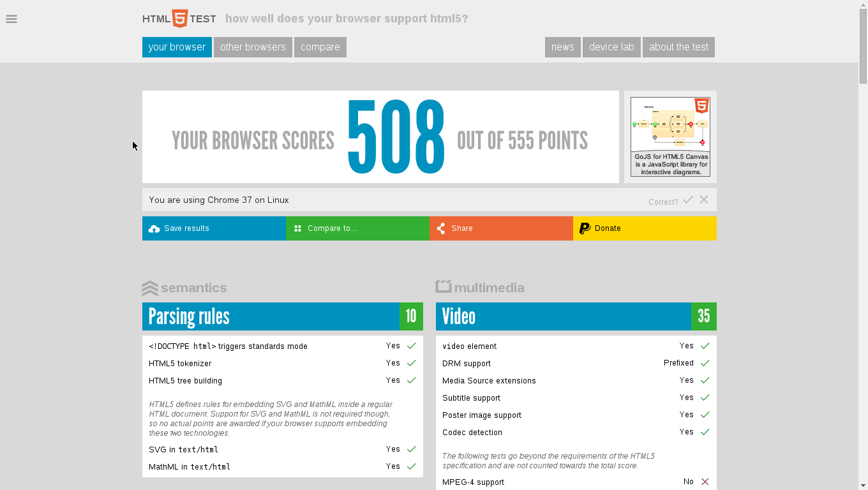Click the scrollbar down arrow
868x490 pixels.
click(x=863, y=485)
